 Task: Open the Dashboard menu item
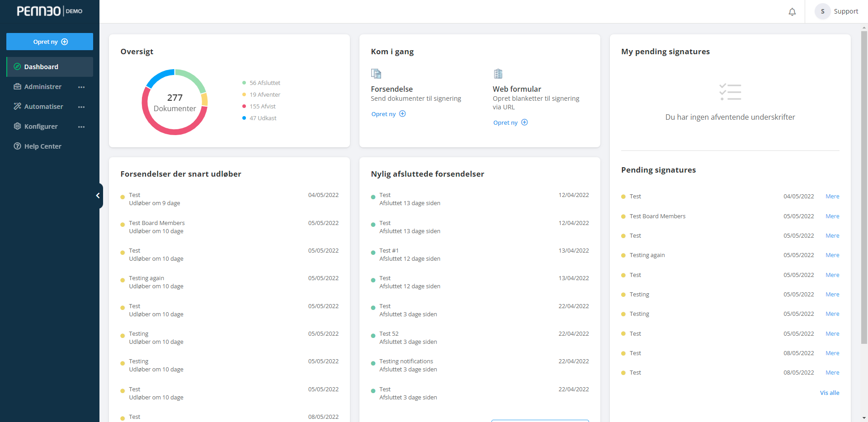pos(50,66)
